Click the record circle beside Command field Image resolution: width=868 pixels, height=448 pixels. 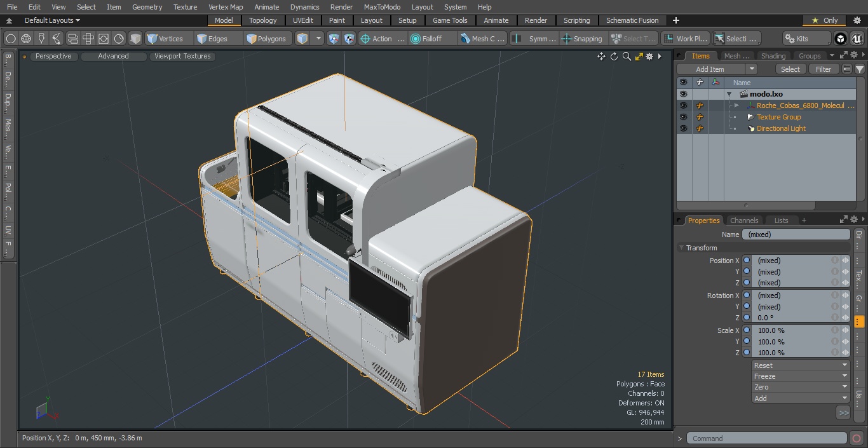pyautogui.click(x=856, y=438)
